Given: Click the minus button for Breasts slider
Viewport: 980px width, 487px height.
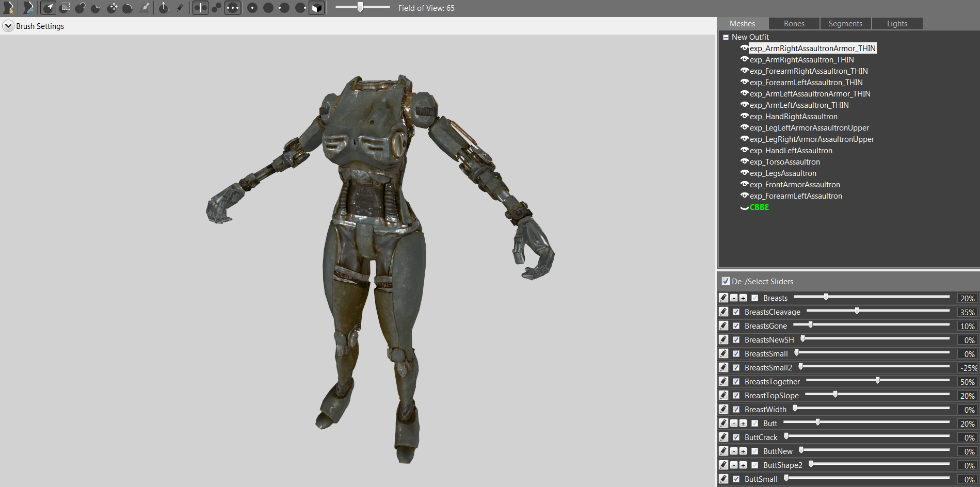Looking at the screenshot, I should click(734, 298).
